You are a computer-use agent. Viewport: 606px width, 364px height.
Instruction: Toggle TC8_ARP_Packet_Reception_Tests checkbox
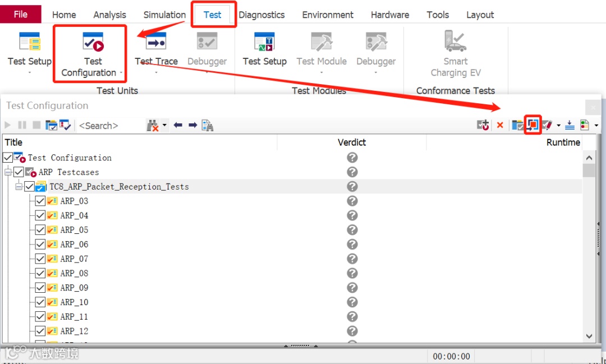29,186
